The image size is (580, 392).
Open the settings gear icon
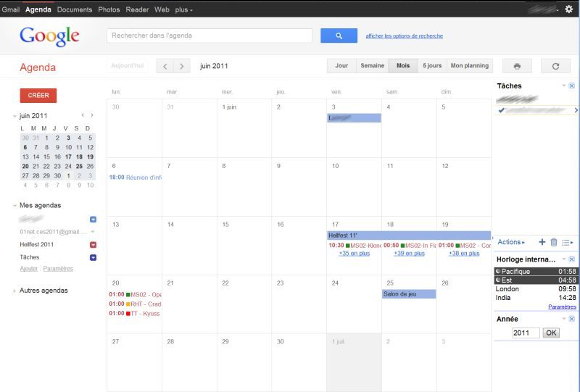pos(568,9)
